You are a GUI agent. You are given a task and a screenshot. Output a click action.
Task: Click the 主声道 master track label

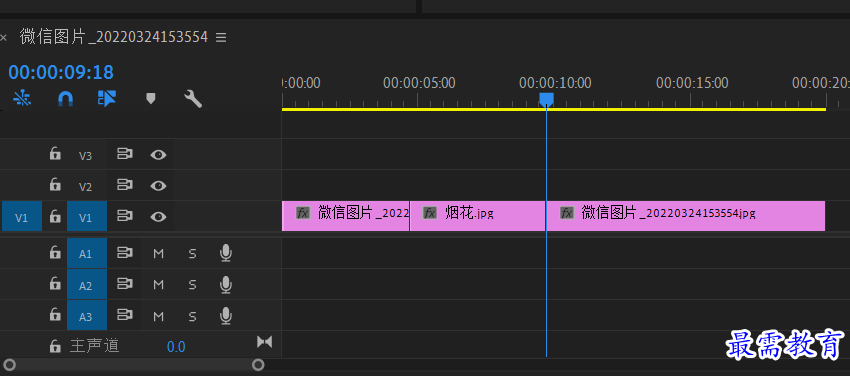94,346
